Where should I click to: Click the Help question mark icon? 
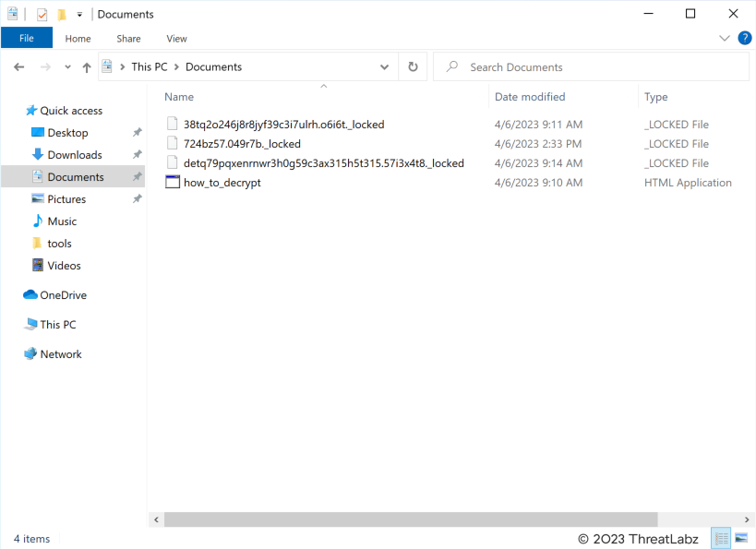[x=744, y=38]
